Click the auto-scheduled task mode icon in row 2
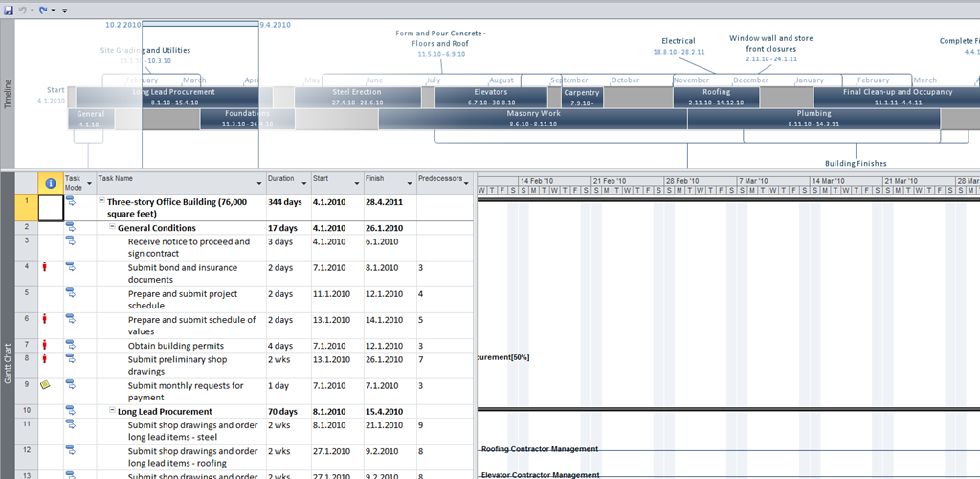 [x=71, y=228]
